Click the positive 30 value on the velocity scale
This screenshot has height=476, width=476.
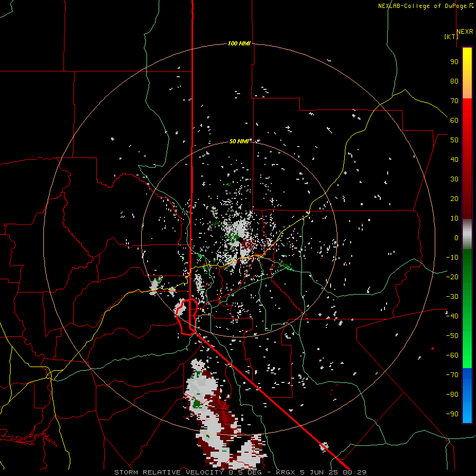454,179
